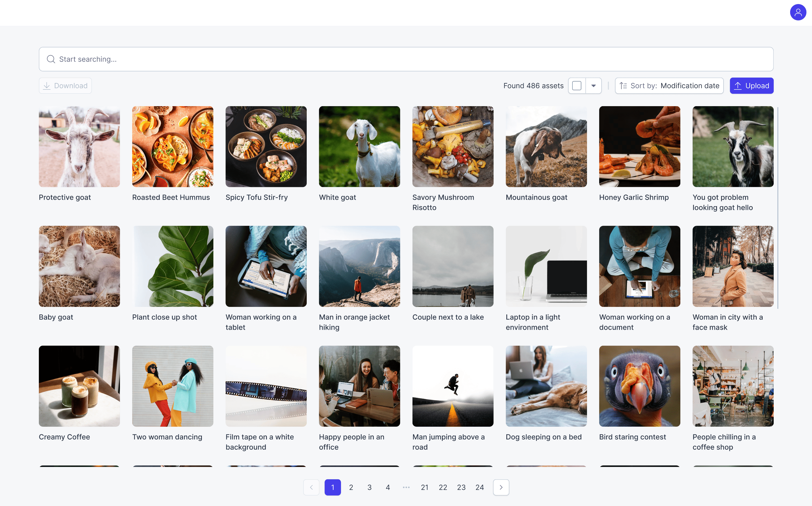Click the vertical scrollbar on the right
Screen dimensions: 812x506
(777, 207)
